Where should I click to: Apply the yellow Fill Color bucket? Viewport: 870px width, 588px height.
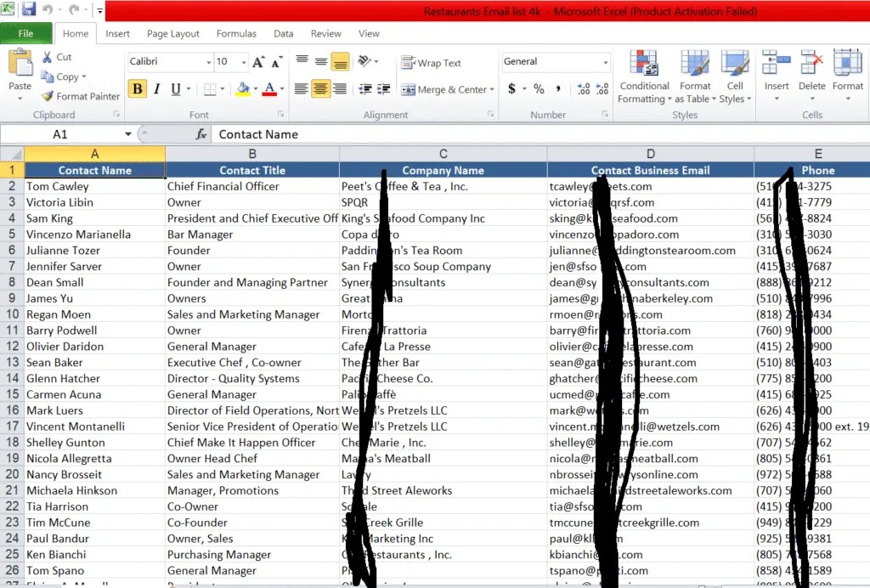click(x=243, y=88)
